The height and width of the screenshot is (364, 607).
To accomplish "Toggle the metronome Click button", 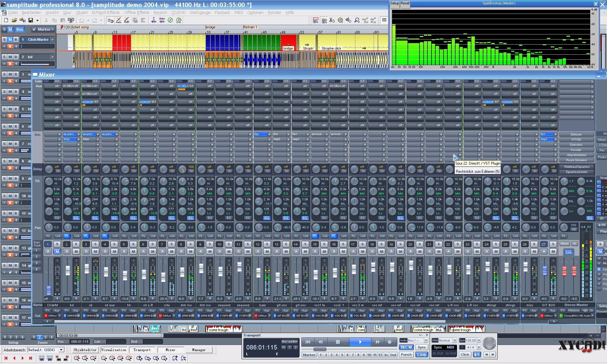I will pos(465,355).
